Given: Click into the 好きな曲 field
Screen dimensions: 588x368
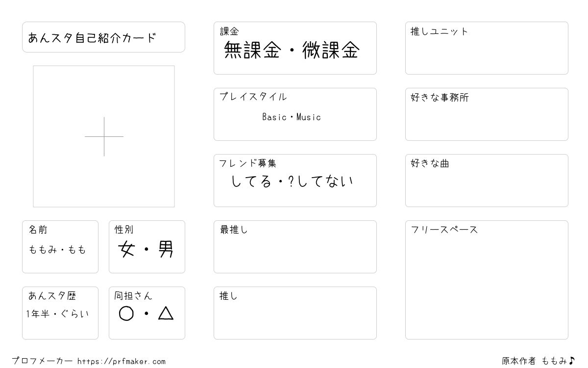Looking at the screenshot, I should [487, 181].
